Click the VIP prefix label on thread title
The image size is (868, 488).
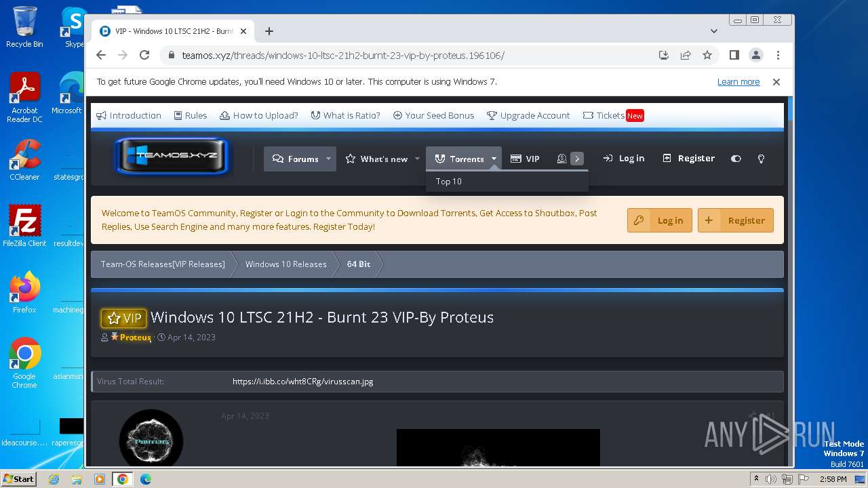click(123, 318)
